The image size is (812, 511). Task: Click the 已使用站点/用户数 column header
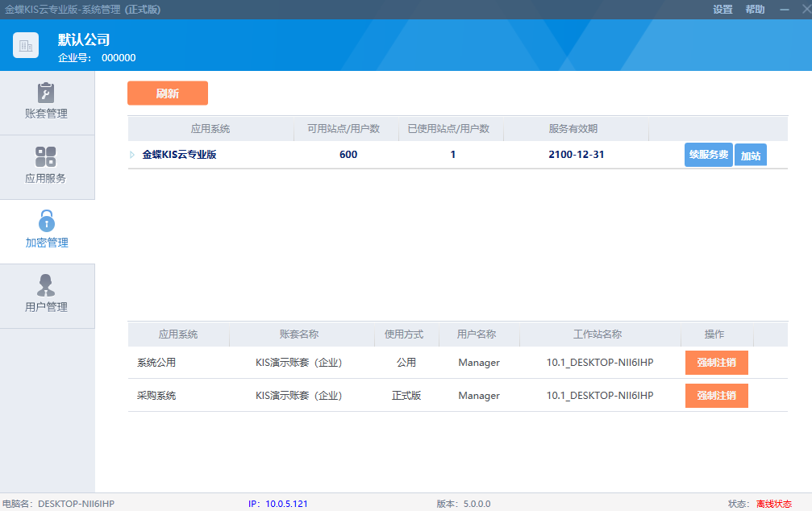tap(448, 129)
